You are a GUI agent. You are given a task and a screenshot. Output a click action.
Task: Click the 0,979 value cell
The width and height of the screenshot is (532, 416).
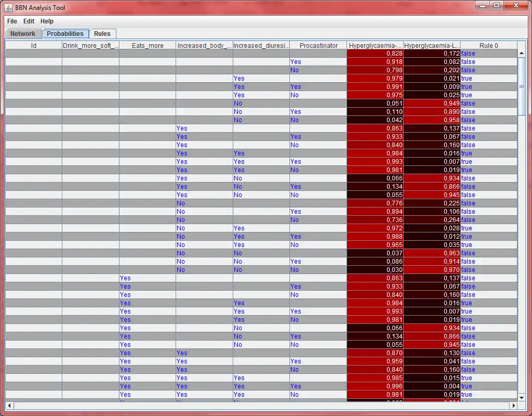tap(375, 79)
